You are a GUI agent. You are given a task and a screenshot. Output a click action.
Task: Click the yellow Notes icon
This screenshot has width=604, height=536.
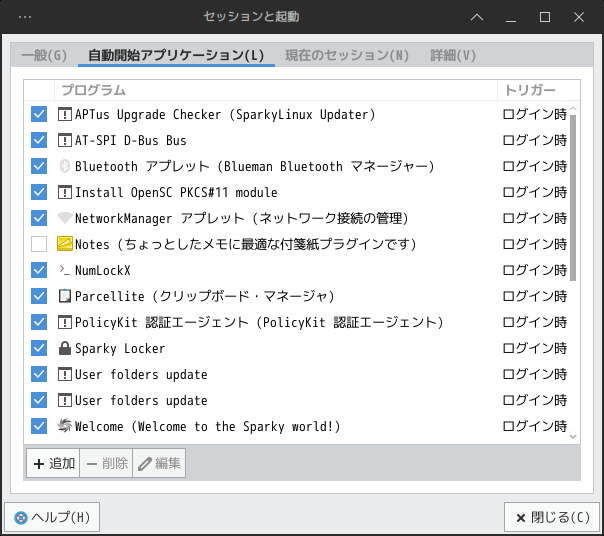click(x=64, y=244)
